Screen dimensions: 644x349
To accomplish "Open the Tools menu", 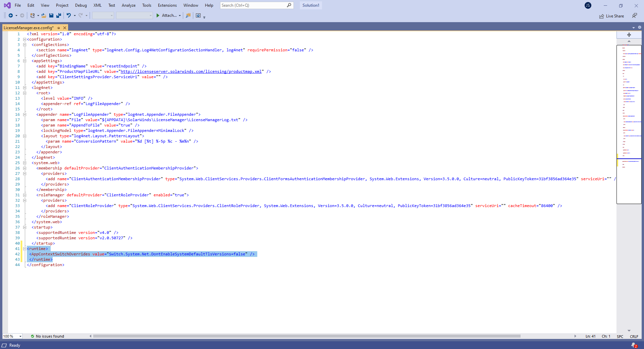I will pos(147,5).
